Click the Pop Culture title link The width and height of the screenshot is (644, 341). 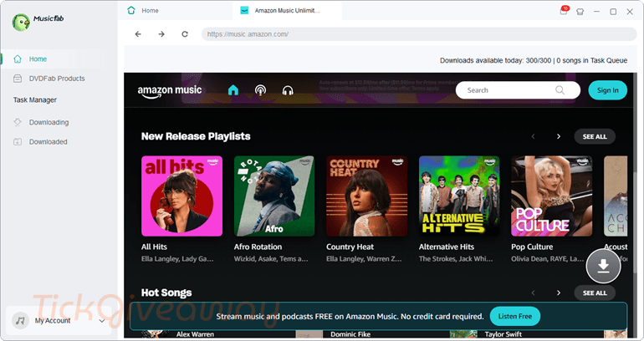click(x=532, y=247)
